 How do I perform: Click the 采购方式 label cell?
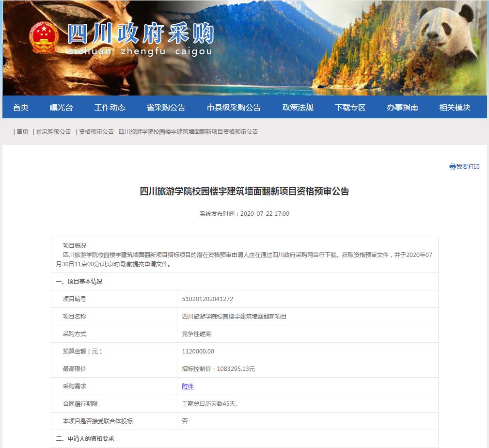coord(114,334)
